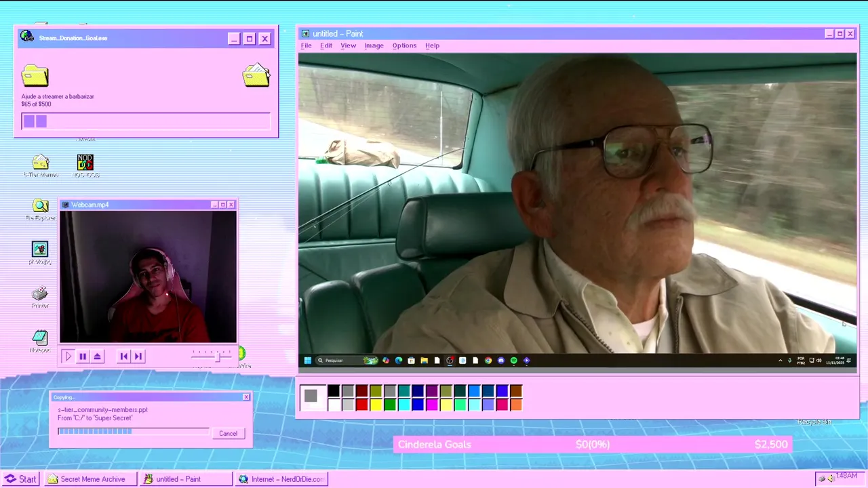The height and width of the screenshot is (488, 868).
Task: Click the Recycle Bin desktop label
Action: coord(814,422)
